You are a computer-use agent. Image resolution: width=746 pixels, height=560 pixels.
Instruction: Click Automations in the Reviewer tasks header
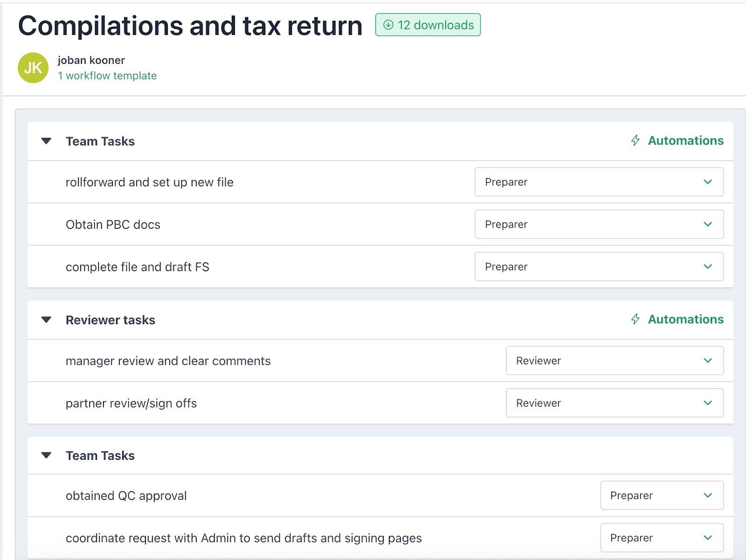pos(685,320)
